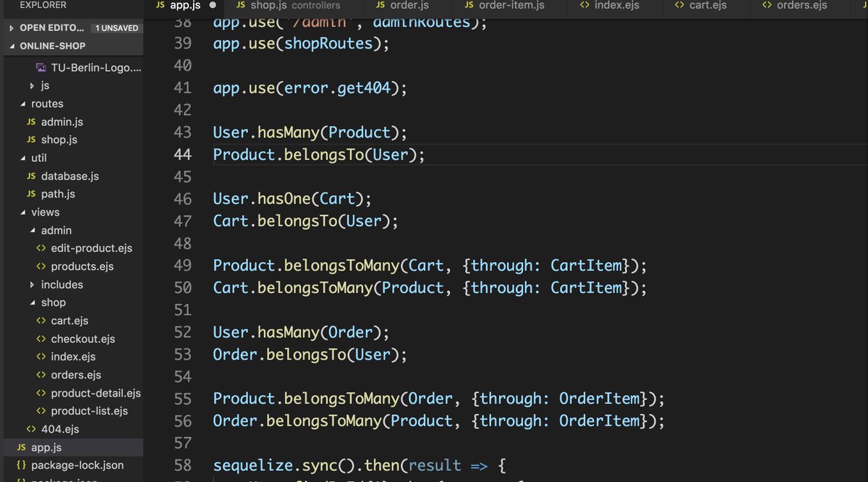This screenshot has height=482, width=868.
Task: Click the <> icon beside edit-product.ejs
Action: 41,248
